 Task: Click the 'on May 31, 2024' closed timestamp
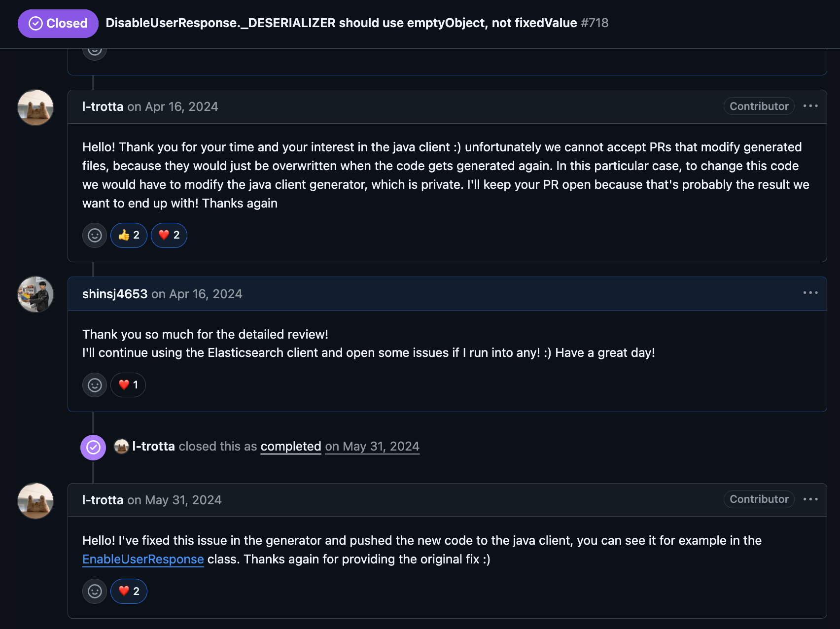coord(372,447)
